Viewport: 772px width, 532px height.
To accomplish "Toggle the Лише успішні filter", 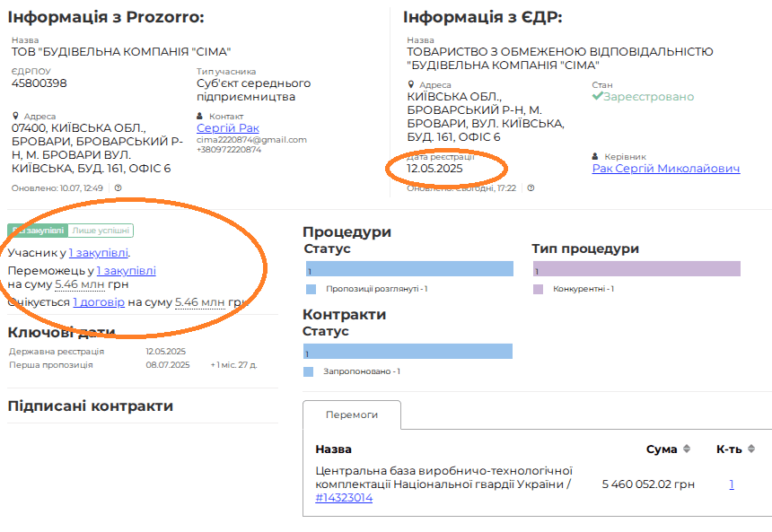I will click(x=101, y=231).
